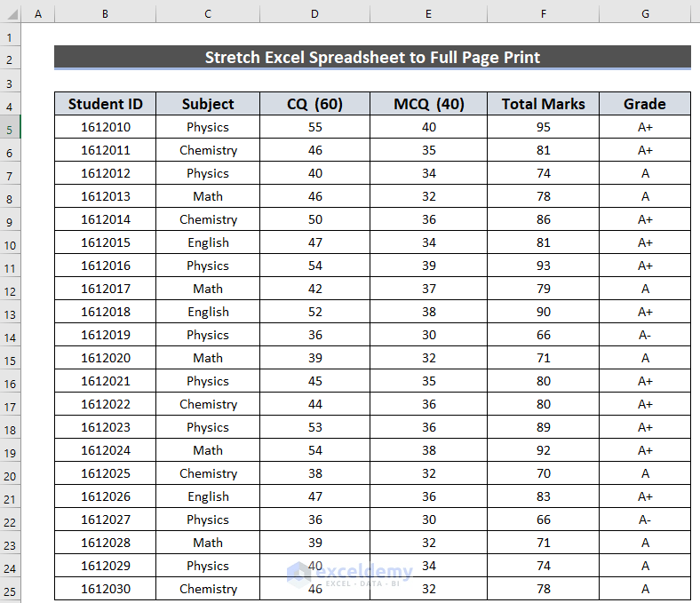Click the Subject cell for student 1612017
This screenshot has height=603, width=700.
(x=208, y=289)
